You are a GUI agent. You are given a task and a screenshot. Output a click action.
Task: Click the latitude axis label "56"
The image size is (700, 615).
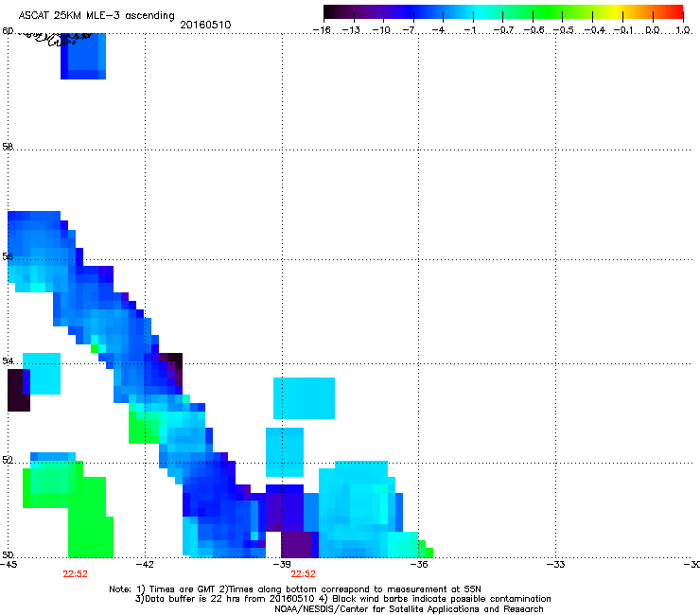[8, 256]
